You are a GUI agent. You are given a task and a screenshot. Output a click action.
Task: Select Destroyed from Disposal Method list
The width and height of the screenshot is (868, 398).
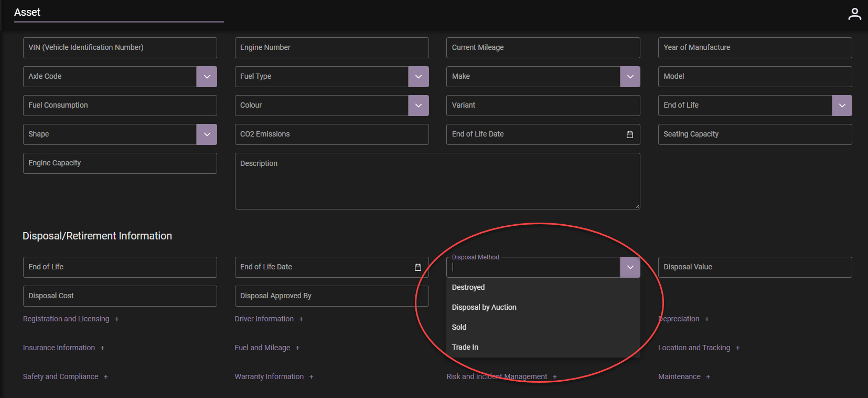pyautogui.click(x=468, y=287)
